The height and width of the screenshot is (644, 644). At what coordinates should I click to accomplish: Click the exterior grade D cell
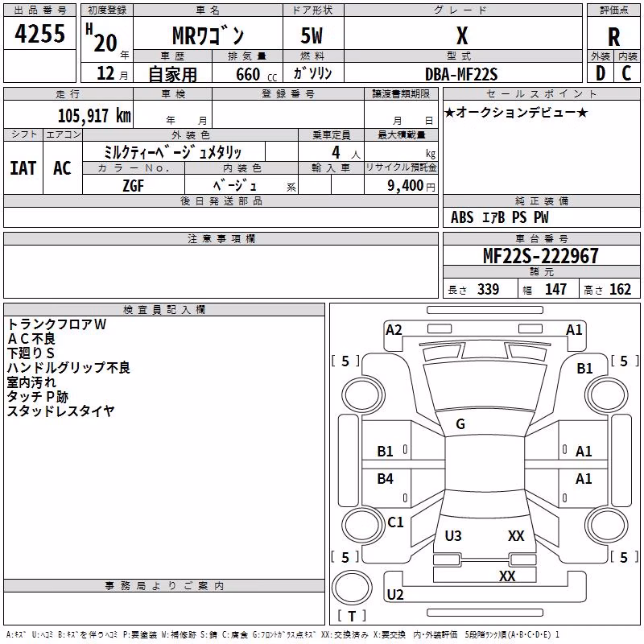(x=601, y=73)
